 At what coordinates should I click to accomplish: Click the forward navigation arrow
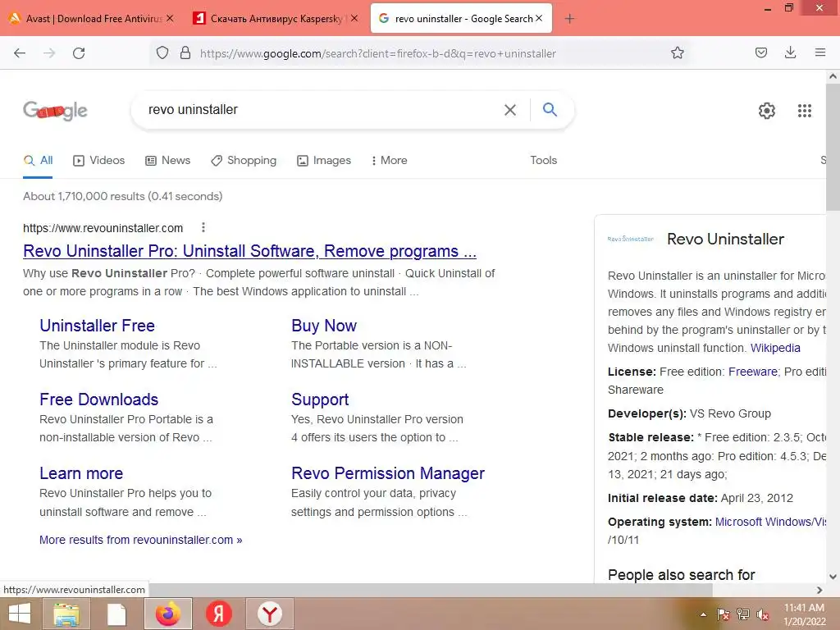tap(49, 53)
